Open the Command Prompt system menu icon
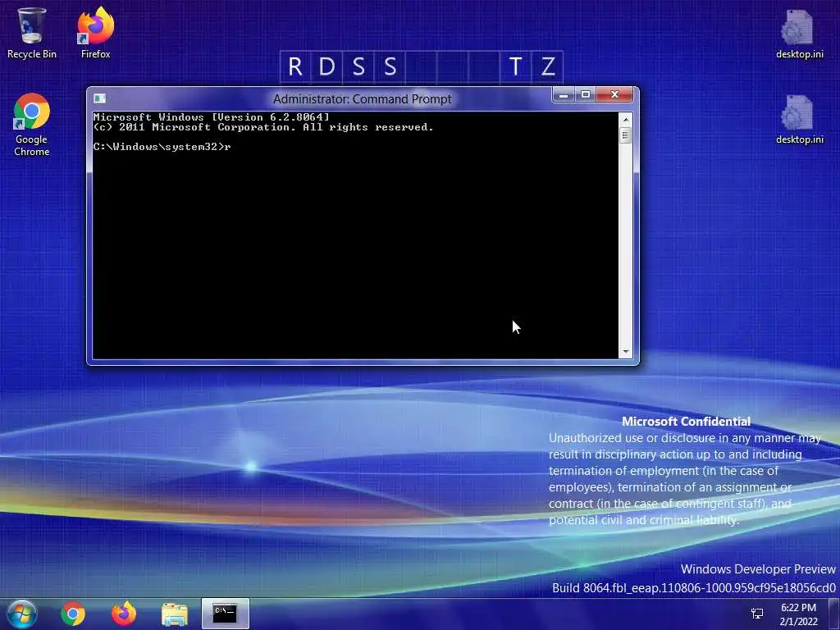This screenshot has width=840, height=630. point(99,98)
